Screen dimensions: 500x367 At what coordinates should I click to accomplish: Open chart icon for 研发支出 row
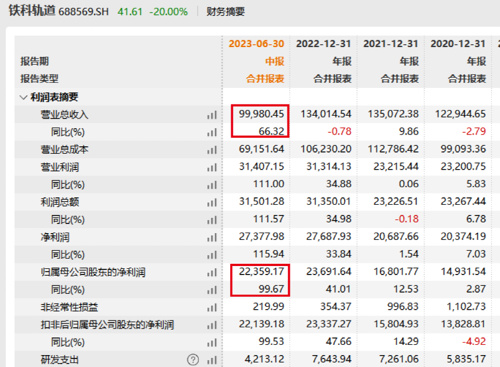pyautogui.click(x=212, y=360)
